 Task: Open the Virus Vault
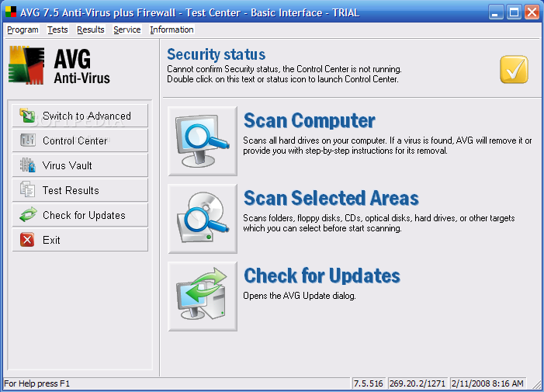point(80,165)
